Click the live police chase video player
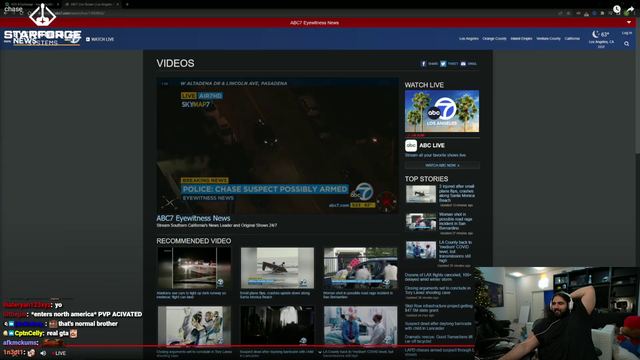The image size is (640, 360). pyautogui.click(x=278, y=146)
